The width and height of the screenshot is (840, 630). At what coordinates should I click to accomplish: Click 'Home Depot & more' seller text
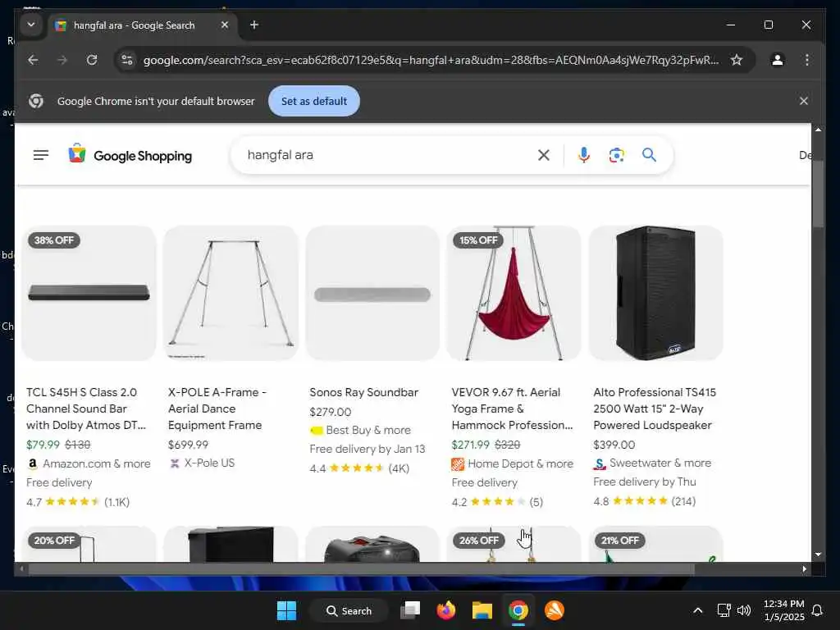[x=520, y=463]
